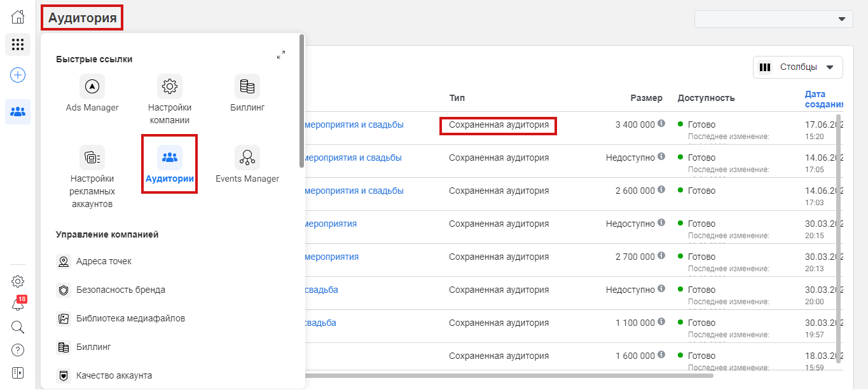Open the account selector dropdown at top right
This screenshot has height=390, width=868.
(x=773, y=19)
